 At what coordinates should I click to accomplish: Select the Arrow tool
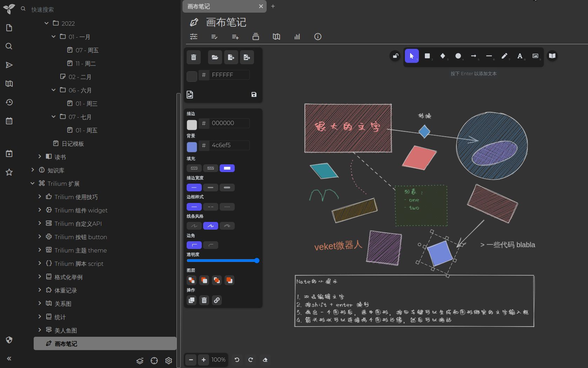coord(474,56)
